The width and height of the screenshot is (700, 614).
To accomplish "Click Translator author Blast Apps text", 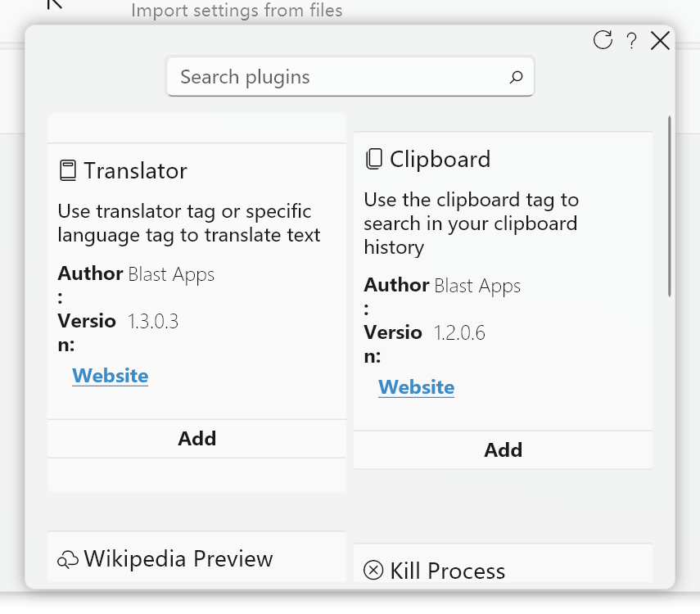I will click(x=171, y=274).
